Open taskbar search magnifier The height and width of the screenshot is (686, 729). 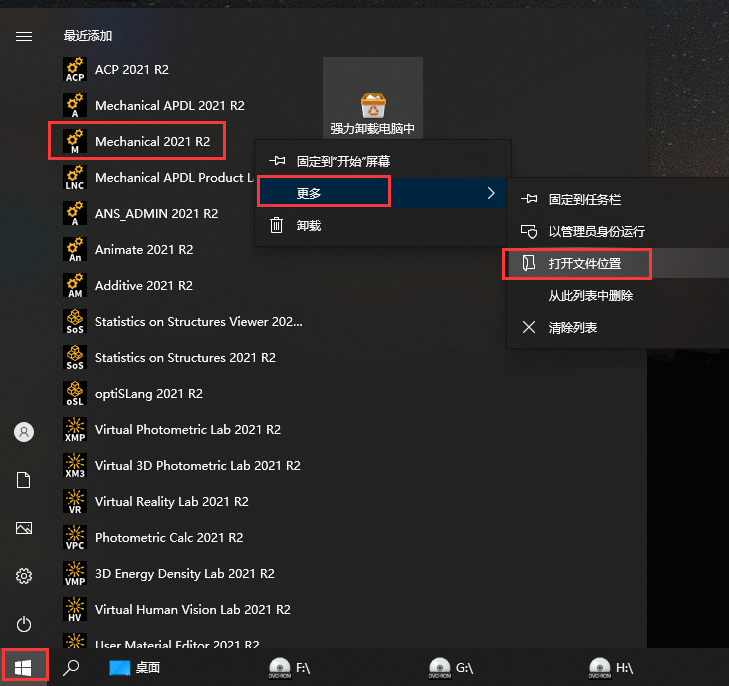click(71, 668)
